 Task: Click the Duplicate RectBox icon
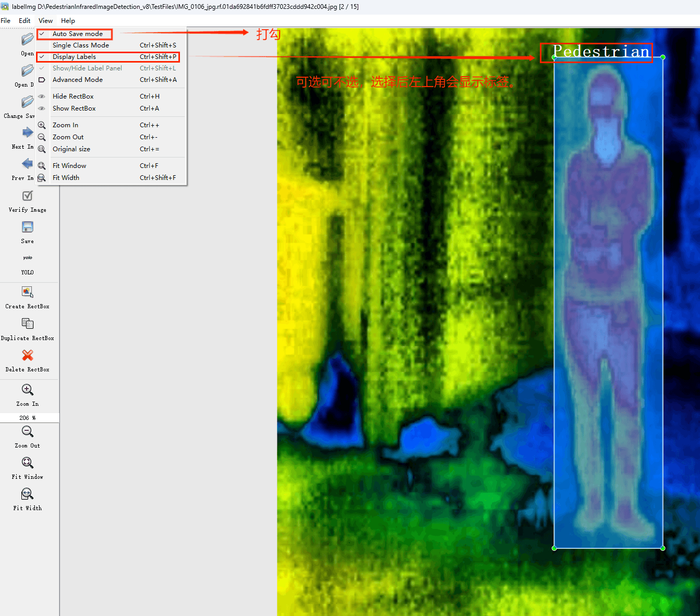28,324
